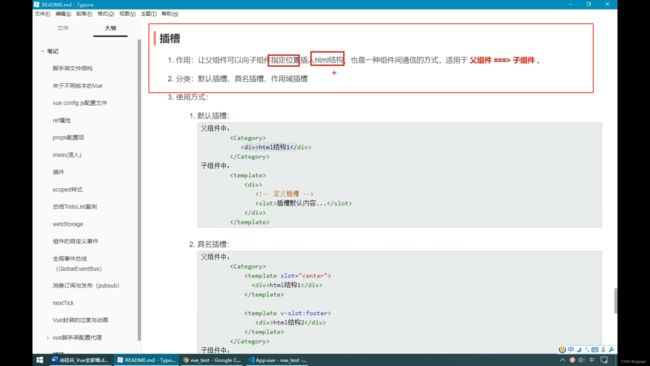Switch to the Word document taskbar item
The width and height of the screenshot is (650, 366).
point(80,360)
